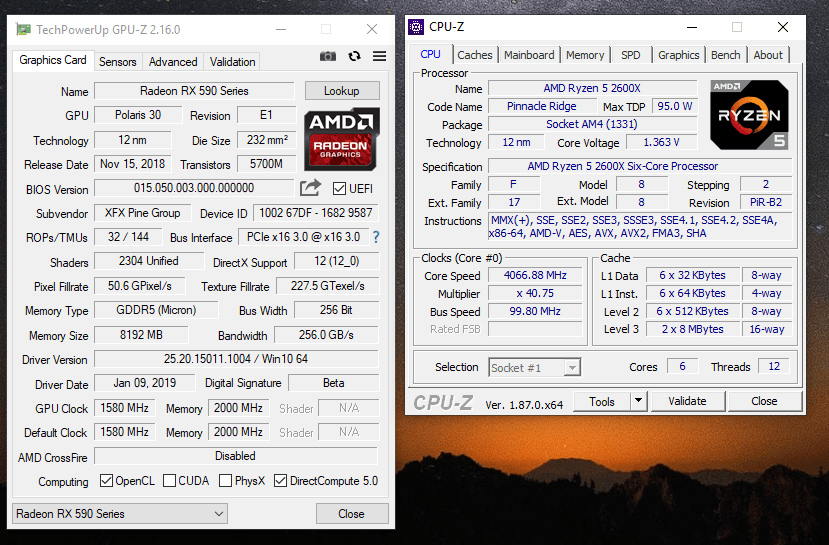This screenshot has height=545, width=829.
Task: Open the GPU-Z hamburger menu
Action: click(x=380, y=57)
